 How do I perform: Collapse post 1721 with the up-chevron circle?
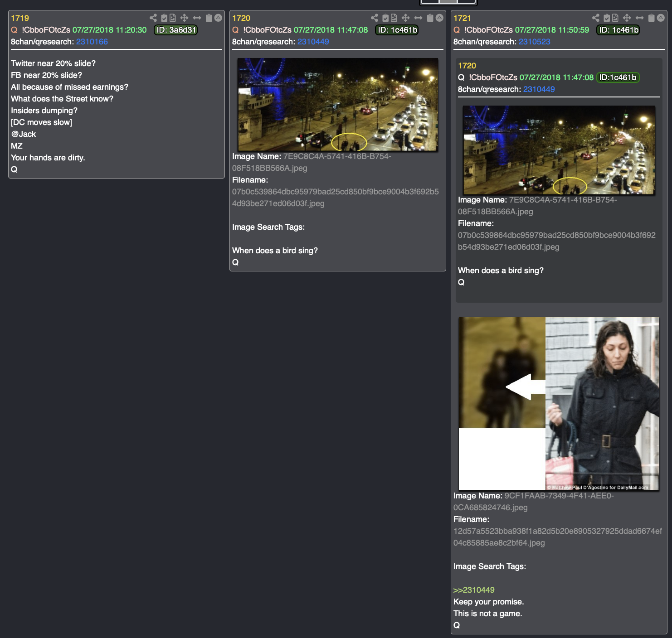(x=661, y=18)
